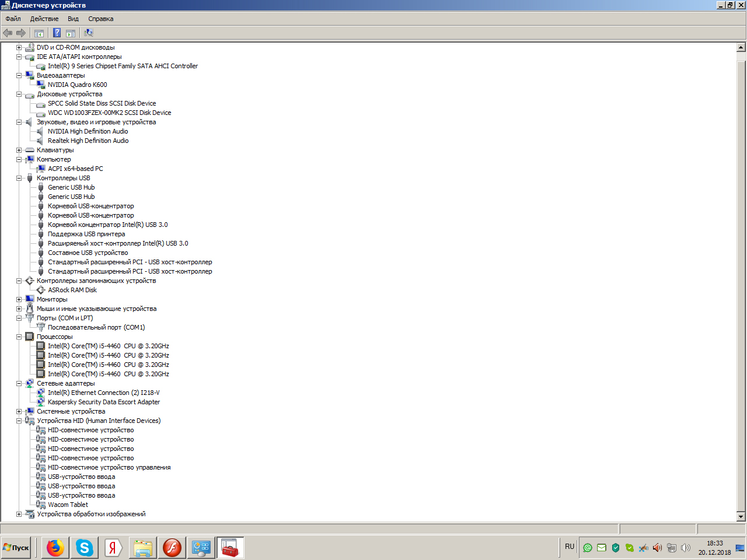Expand the Мониторы tree node
747x560 pixels.
tap(19, 299)
